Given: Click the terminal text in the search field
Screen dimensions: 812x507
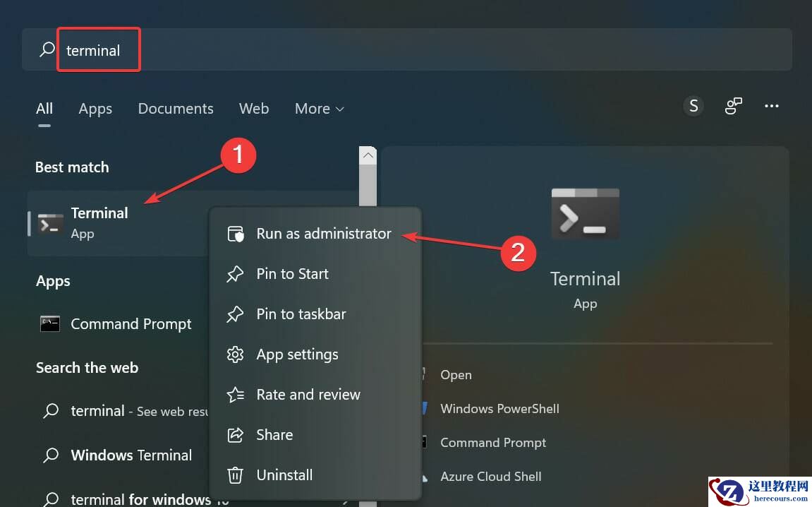Looking at the screenshot, I should pos(92,50).
